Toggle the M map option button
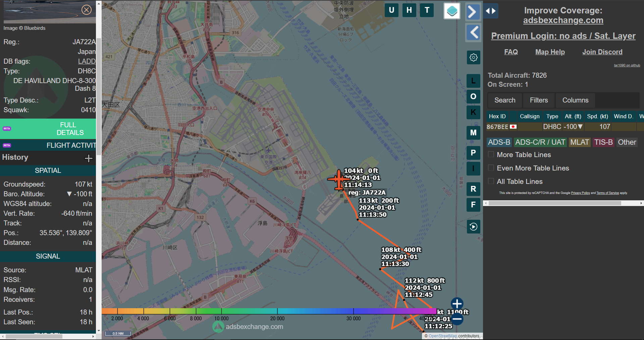Screen dimensions: 644x340 473,133
